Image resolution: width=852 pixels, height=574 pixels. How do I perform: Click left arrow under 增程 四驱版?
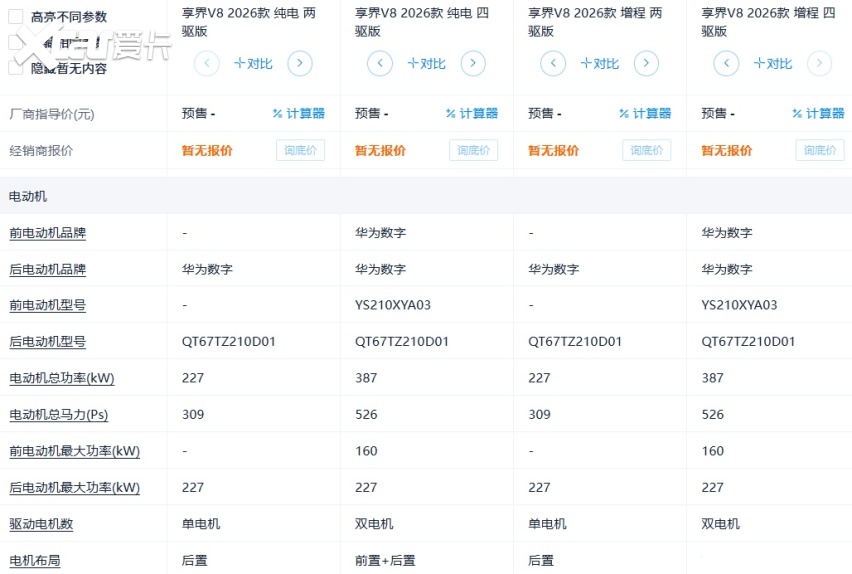(x=726, y=63)
